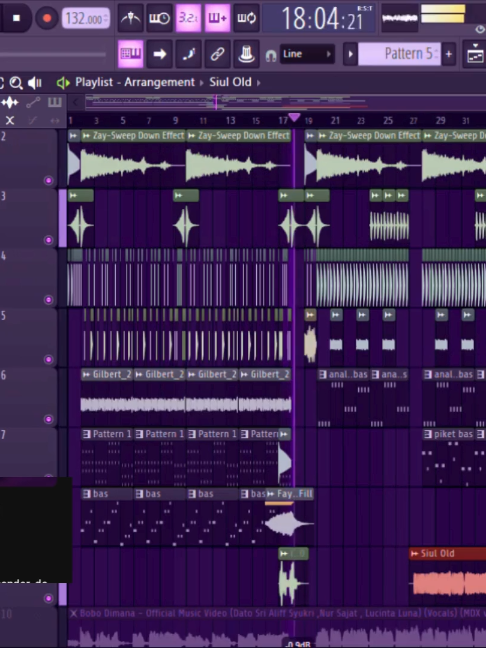Click the back arrow before overview bar

pos(75,102)
